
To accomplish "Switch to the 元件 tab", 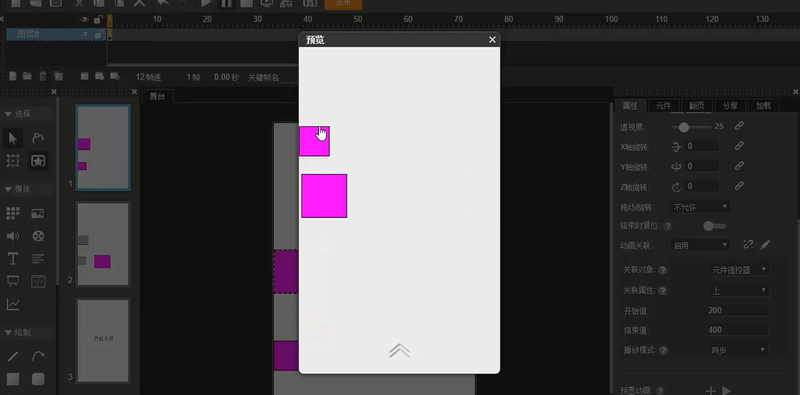I will [663, 106].
